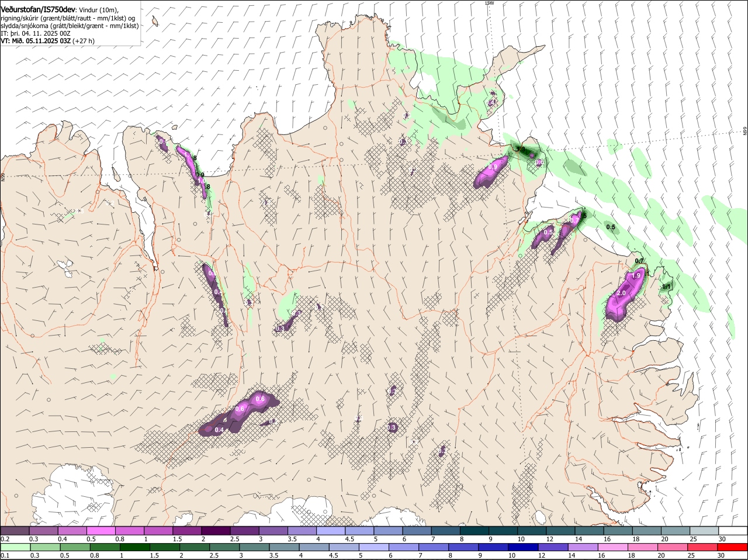This screenshot has width=748, height=560.
Task: Click the 'slydda/snjókoma' legend description line
Action: pyautogui.click(x=70, y=26)
